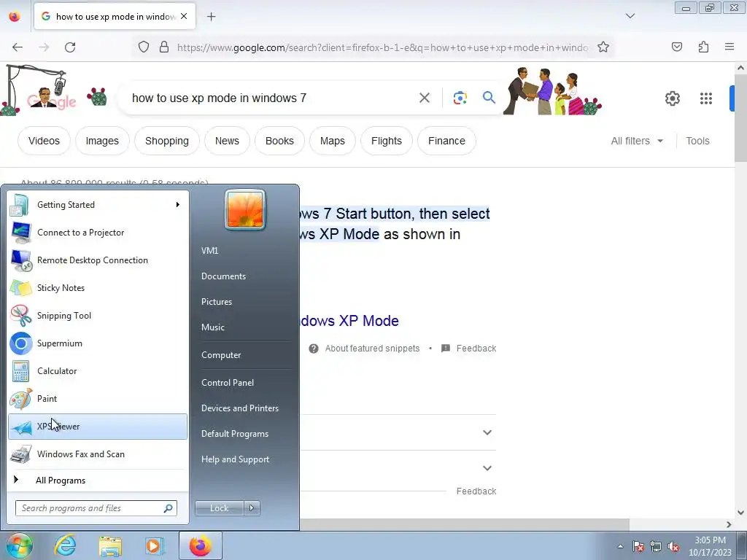Open Save to Pocket icon

point(677,47)
